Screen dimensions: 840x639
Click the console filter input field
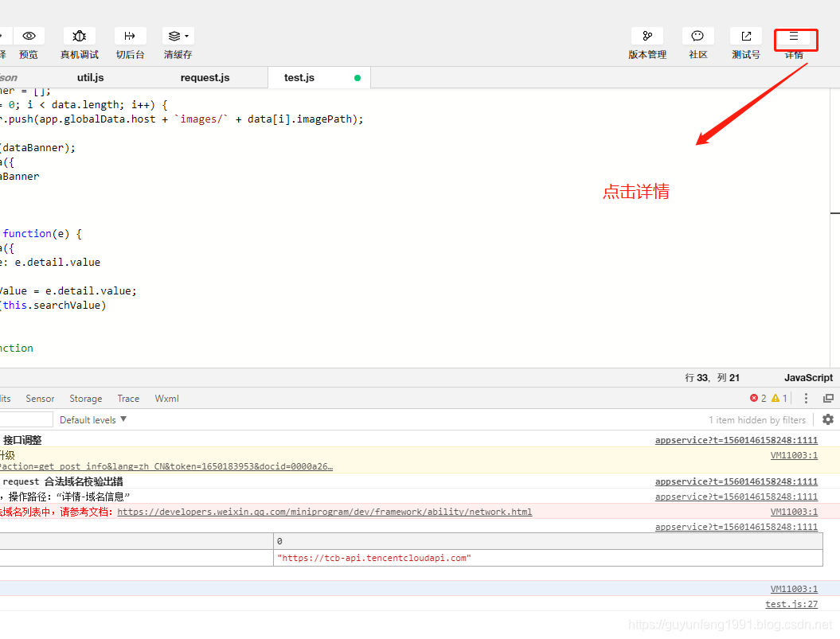(25, 419)
